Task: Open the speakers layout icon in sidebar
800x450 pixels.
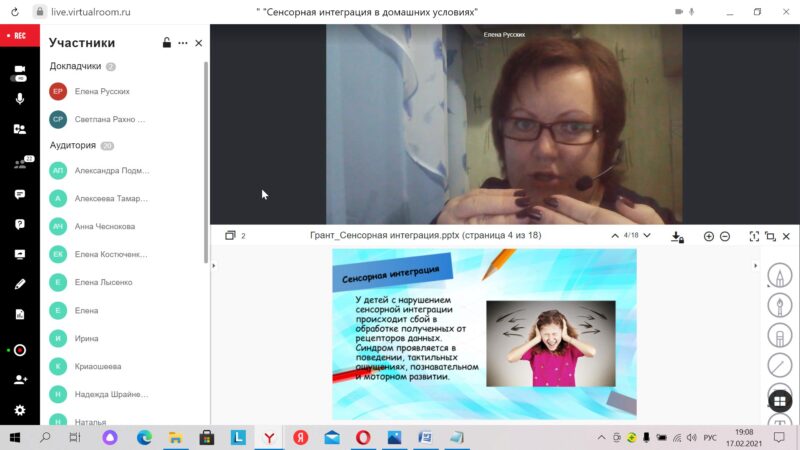Action: click(x=19, y=129)
